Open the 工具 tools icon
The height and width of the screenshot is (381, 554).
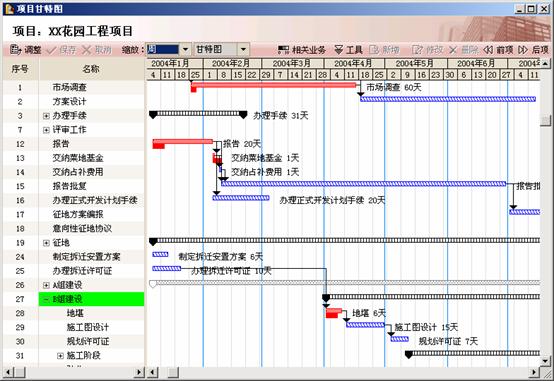pyautogui.click(x=338, y=50)
